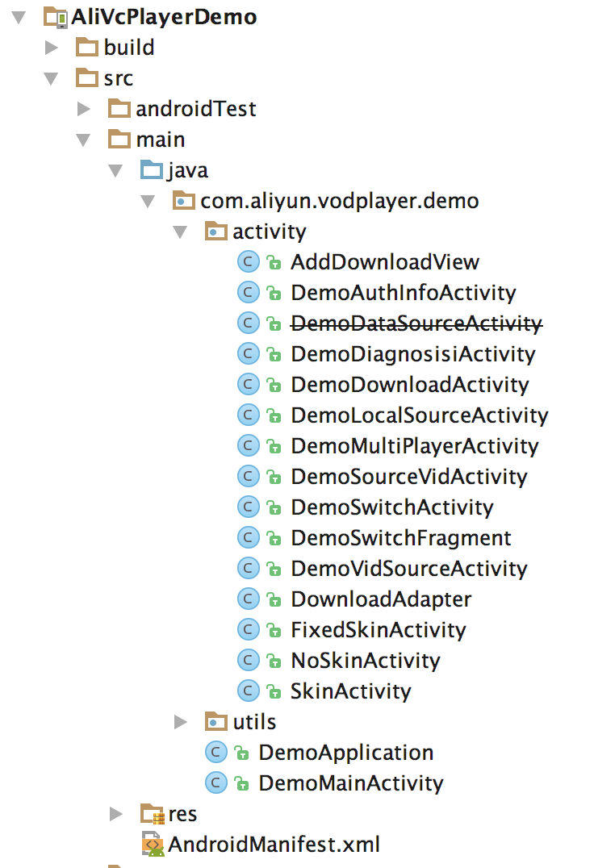Select DemoSourceVidActivity class name
This screenshot has height=868, width=594.
pos(409,477)
